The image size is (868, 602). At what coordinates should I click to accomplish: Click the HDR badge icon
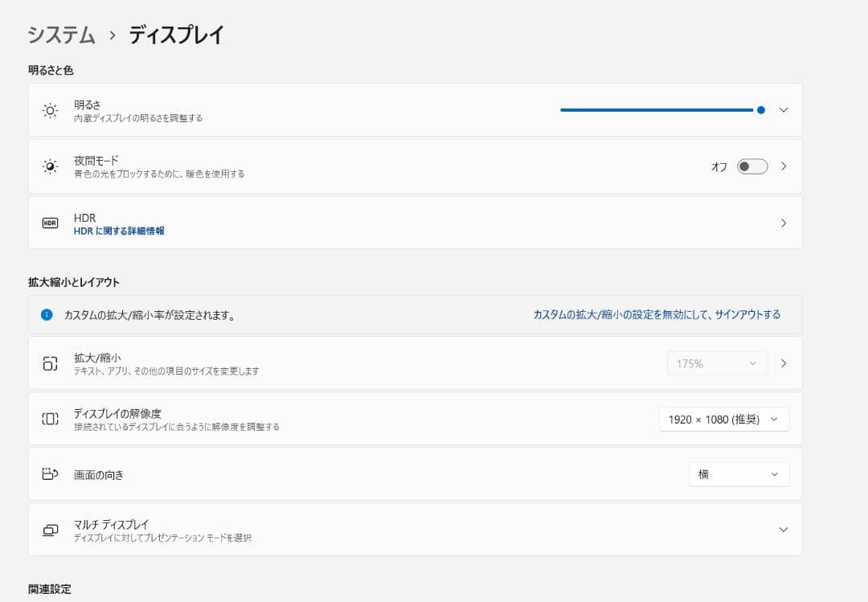click(x=50, y=223)
